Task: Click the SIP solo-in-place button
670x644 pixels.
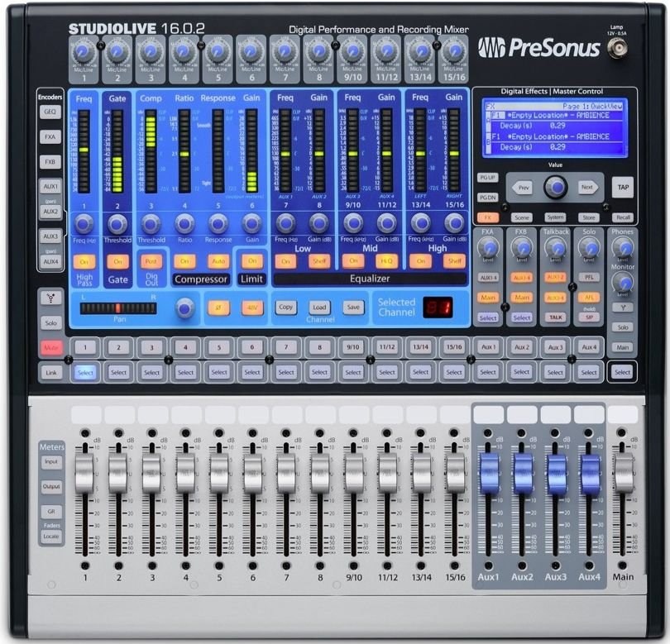Action: point(589,317)
